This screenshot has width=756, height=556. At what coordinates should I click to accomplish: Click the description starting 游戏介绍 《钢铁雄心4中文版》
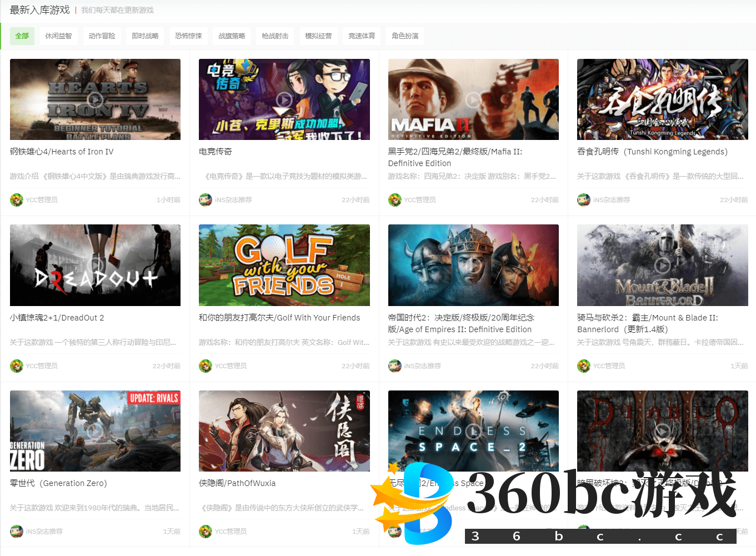[95, 176]
